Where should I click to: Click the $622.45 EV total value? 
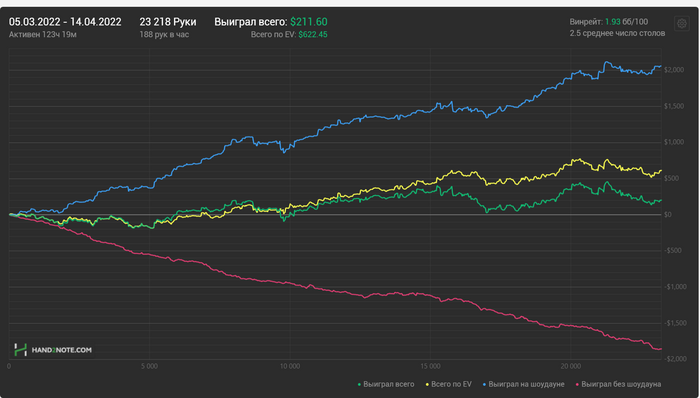tap(313, 34)
